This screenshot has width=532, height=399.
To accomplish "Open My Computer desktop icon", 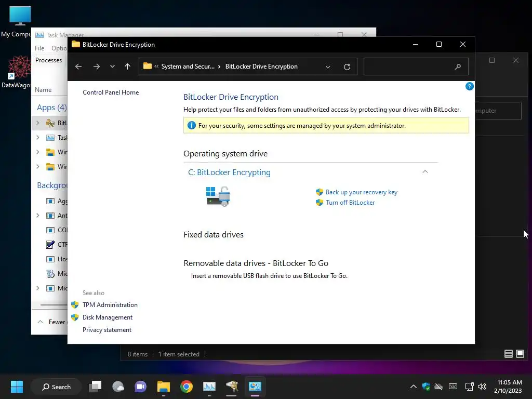I will point(20,16).
